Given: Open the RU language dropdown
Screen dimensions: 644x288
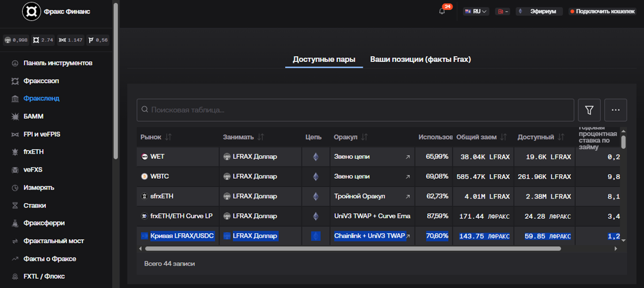Looking at the screenshot, I should [x=476, y=11].
